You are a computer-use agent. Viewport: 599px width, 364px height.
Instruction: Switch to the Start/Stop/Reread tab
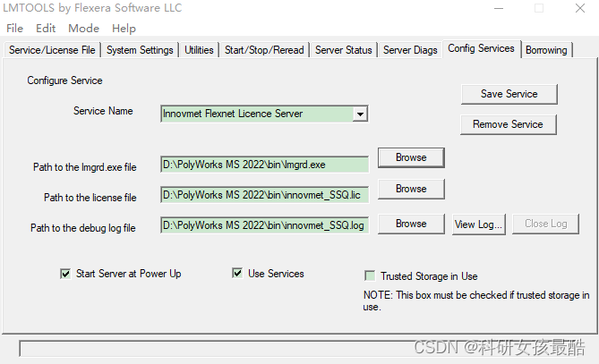coord(264,50)
